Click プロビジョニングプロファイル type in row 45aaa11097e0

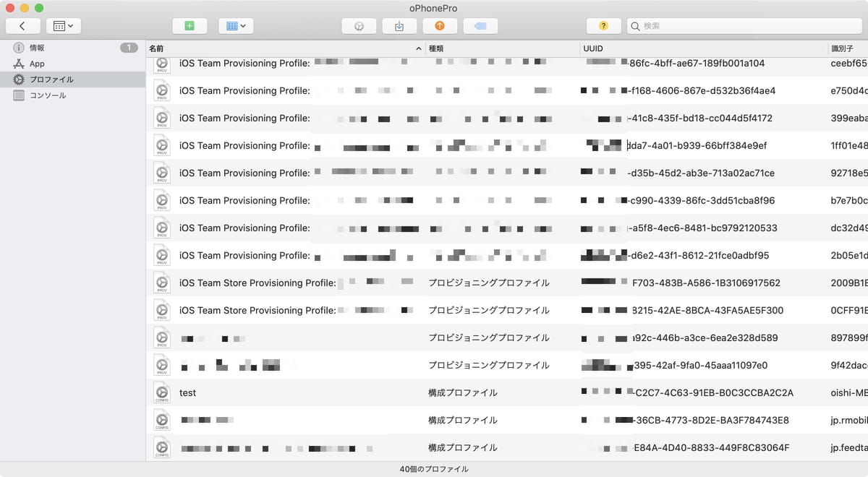click(489, 365)
